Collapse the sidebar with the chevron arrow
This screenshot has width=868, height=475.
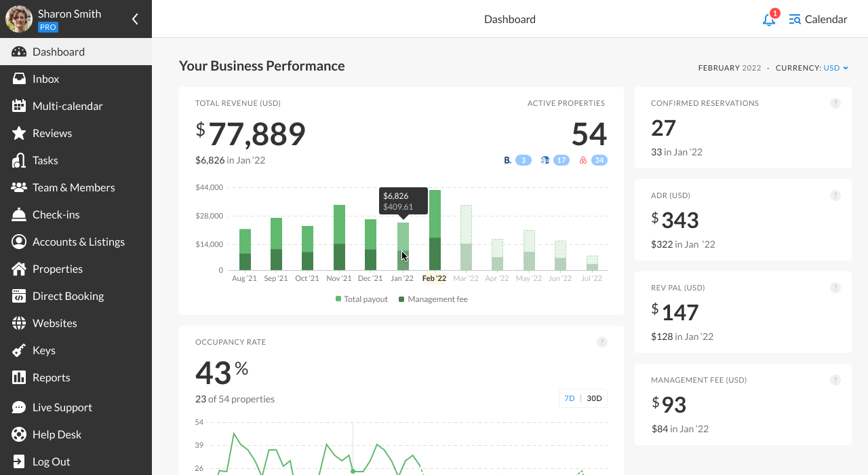135,19
